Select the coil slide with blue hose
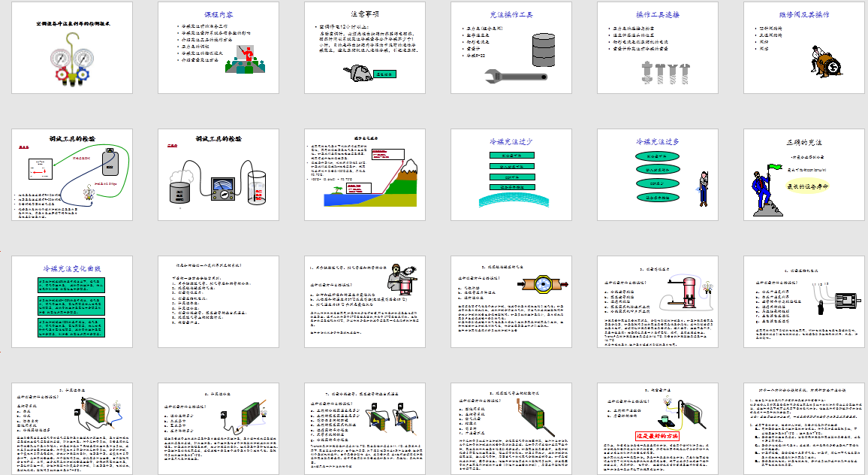Screen dimensions: 868x475 (72, 428)
